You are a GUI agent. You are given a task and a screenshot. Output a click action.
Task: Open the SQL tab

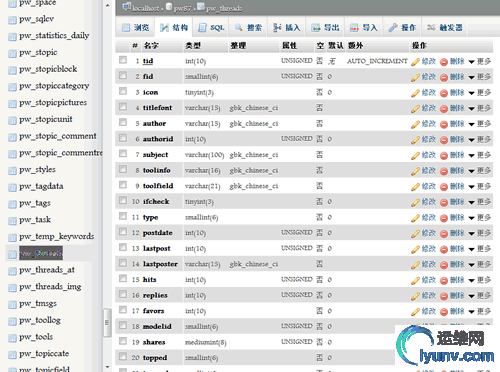coord(211,28)
